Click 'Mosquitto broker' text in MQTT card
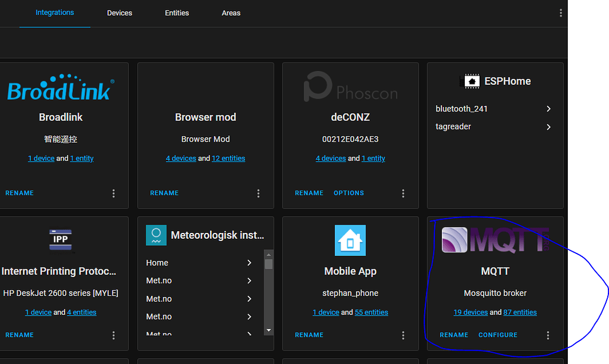 point(495,293)
